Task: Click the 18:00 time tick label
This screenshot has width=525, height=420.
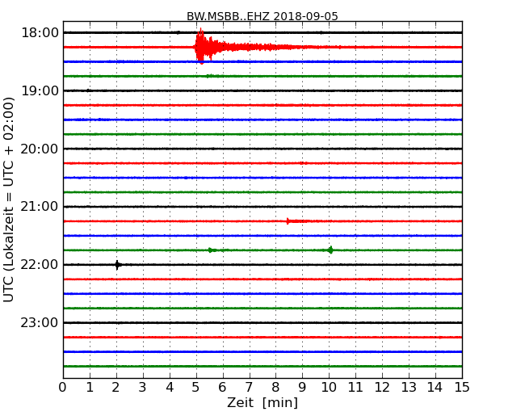Action: tap(39, 32)
